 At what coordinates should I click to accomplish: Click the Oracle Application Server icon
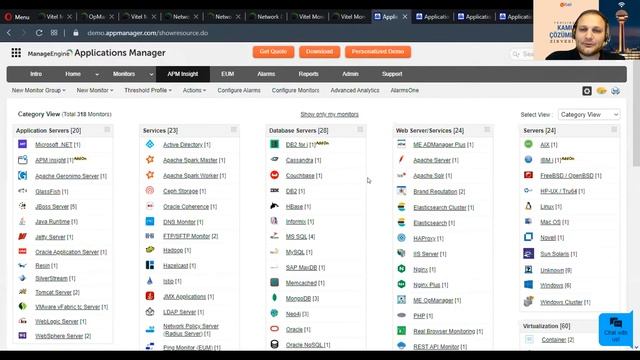point(22,251)
